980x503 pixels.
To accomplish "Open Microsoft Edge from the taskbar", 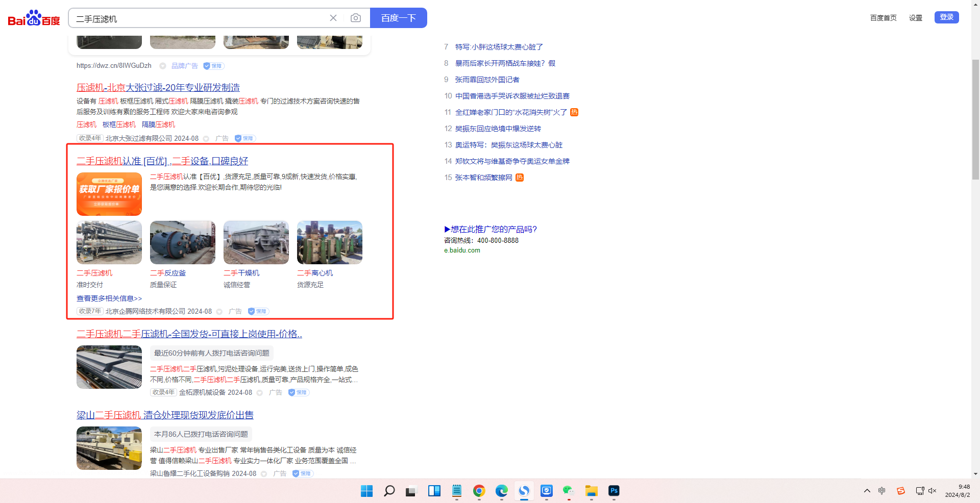I will (501, 491).
